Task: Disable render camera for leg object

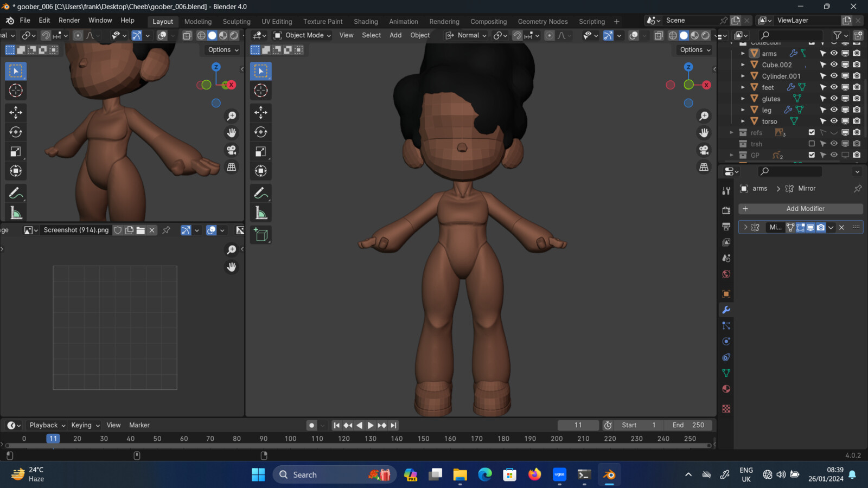Action: point(857,110)
